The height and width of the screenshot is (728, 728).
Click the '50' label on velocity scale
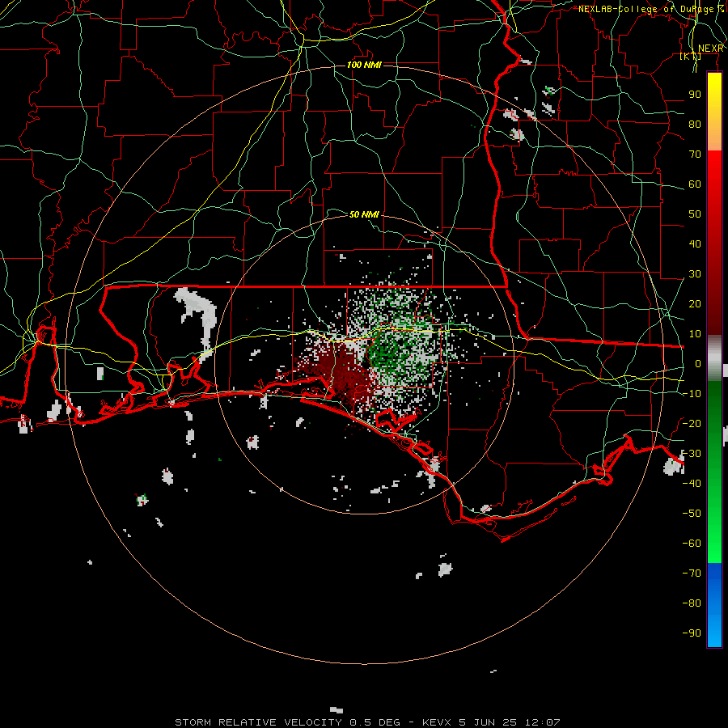click(x=695, y=214)
